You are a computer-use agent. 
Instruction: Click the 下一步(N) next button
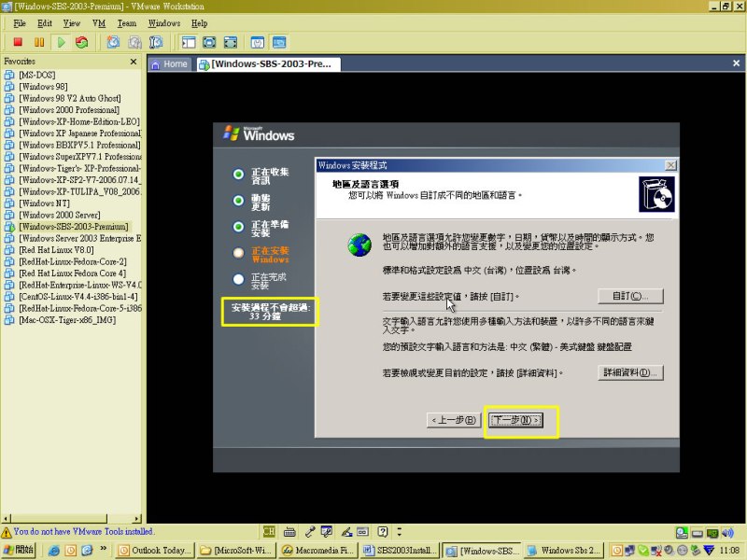(516, 420)
